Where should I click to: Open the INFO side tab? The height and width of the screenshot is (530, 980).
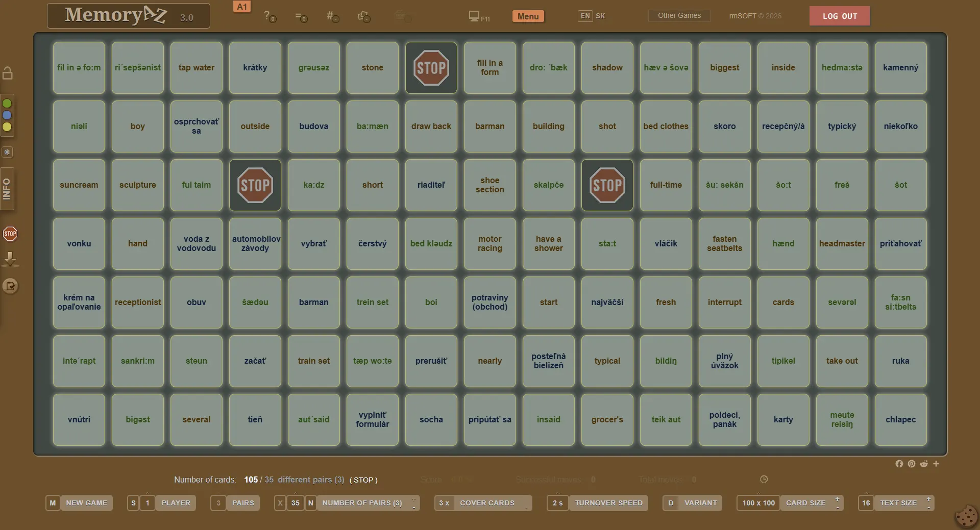7,189
